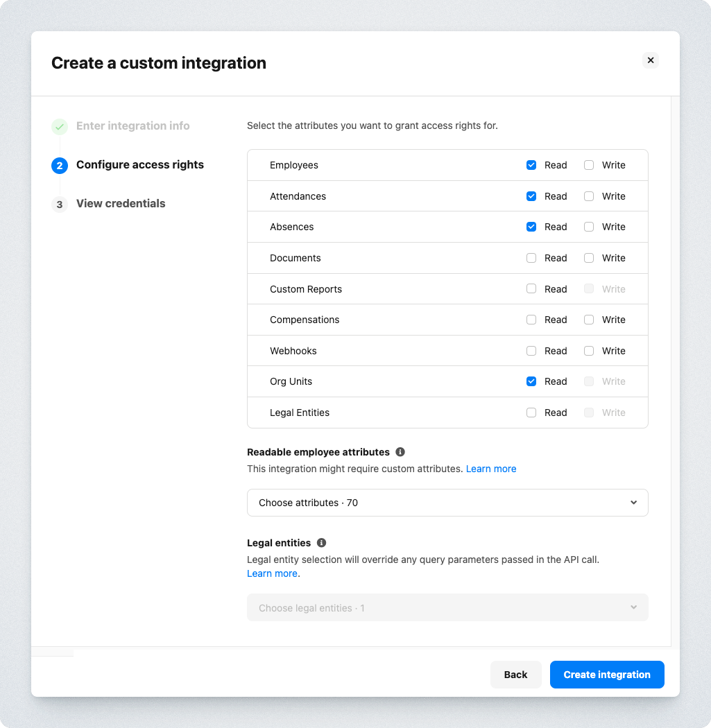Click the Choose legal entities dropdown
The image size is (711, 728).
click(447, 608)
